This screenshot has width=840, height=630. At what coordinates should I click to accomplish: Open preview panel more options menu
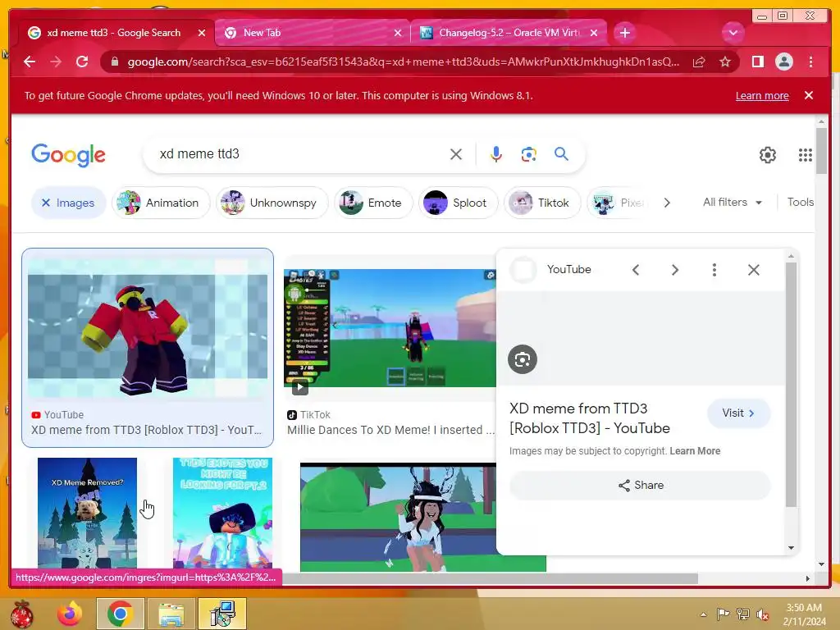714,270
